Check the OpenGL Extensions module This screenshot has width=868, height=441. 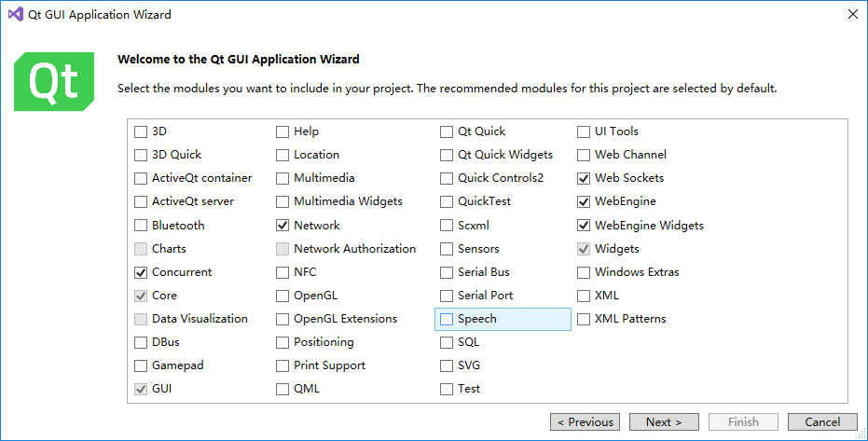(x=282, y=319)
